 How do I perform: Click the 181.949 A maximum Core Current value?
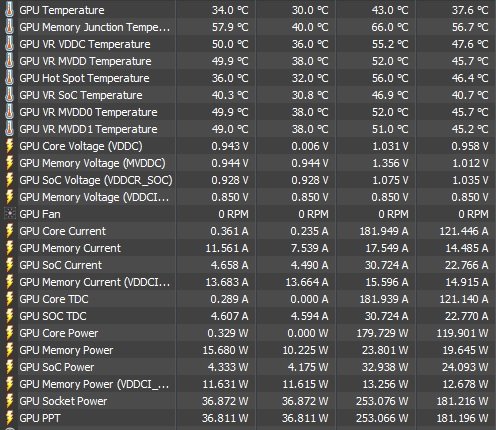click(x=384, y=231)
